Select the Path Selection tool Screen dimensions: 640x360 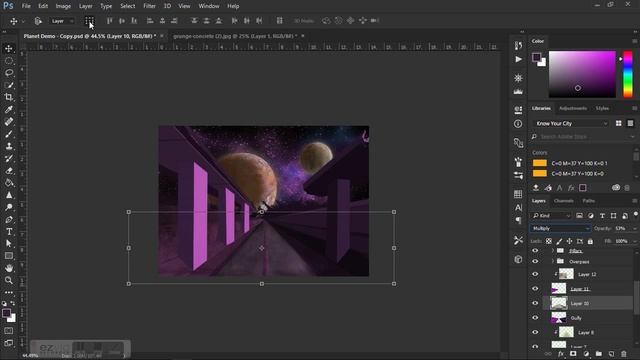(9, 244)
